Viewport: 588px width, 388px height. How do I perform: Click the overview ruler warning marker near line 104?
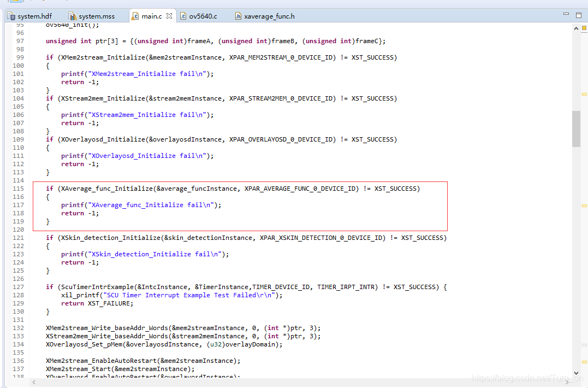tap(584, 94)
